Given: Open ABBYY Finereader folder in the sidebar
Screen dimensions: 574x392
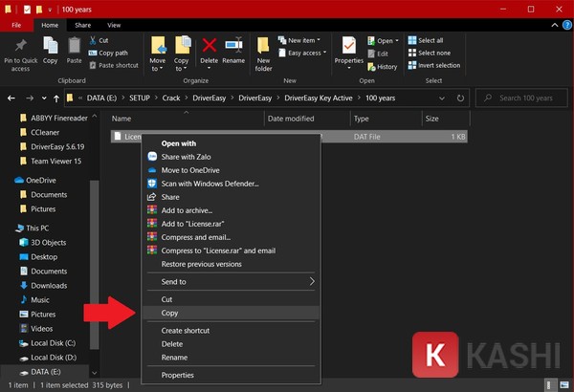Looking at the screenshot, I should click(x=54, y=119).
